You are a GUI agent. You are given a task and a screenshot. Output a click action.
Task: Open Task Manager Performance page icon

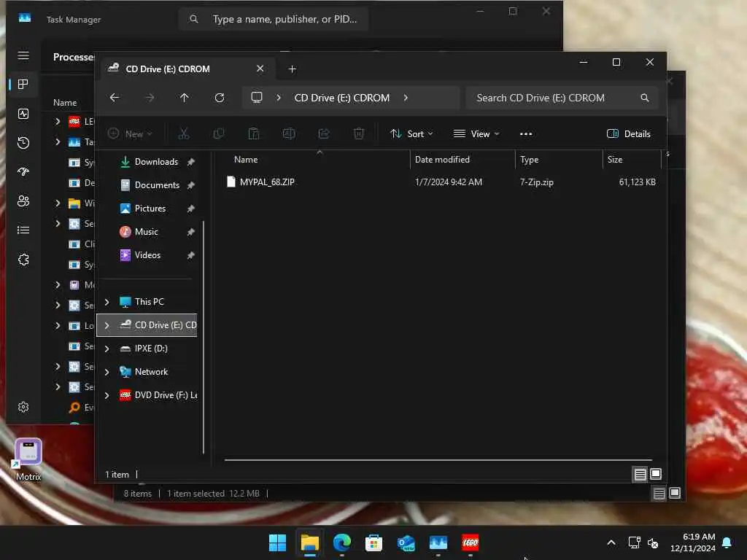pyautogui.click(x=23, y=114)
